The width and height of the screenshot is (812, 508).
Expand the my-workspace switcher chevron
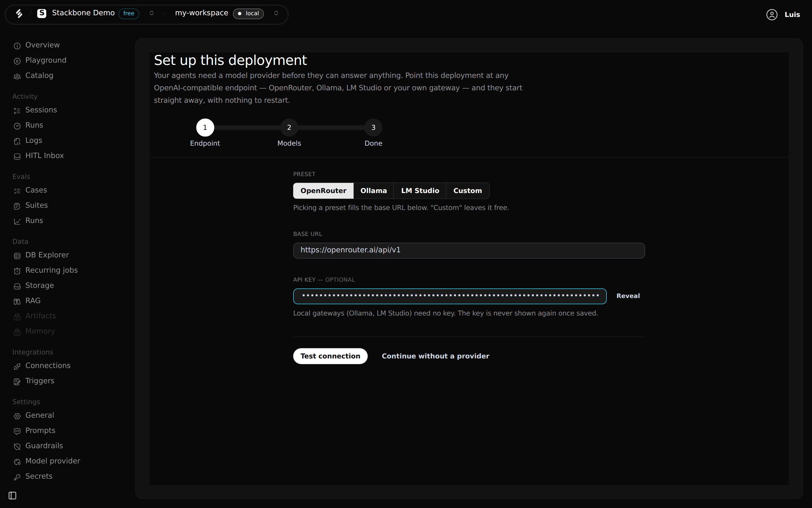pos(276,13)
